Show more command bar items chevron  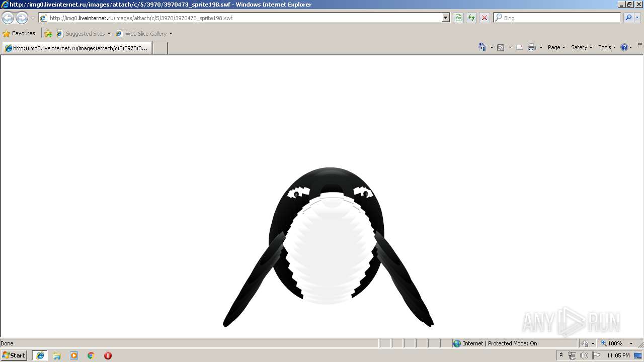tap(639, 45)
